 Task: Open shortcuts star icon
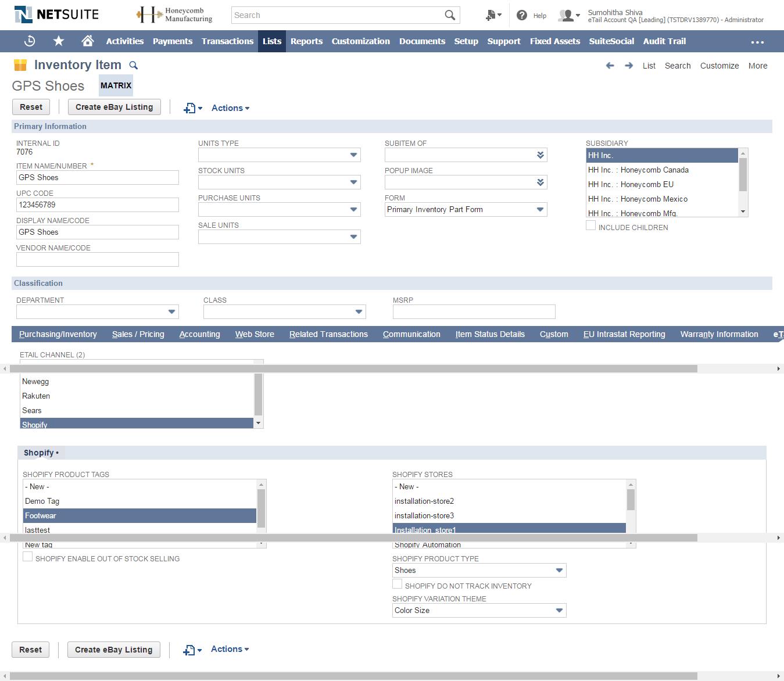(x=59, y=41)
